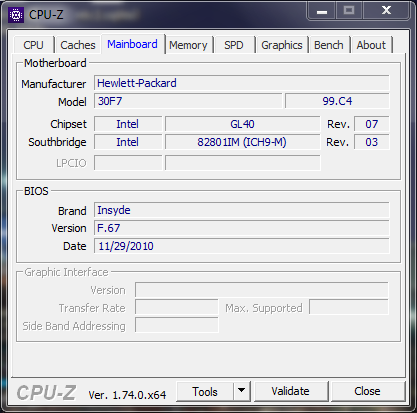Click the BIOS Version value F.67
417x413 pixels.
(x=242, y=228)
